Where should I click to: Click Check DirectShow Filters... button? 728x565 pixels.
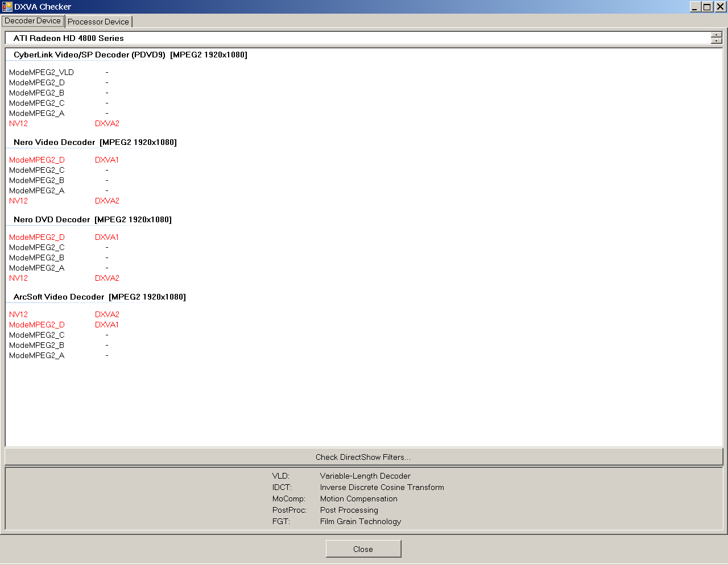tap(363, 457)
